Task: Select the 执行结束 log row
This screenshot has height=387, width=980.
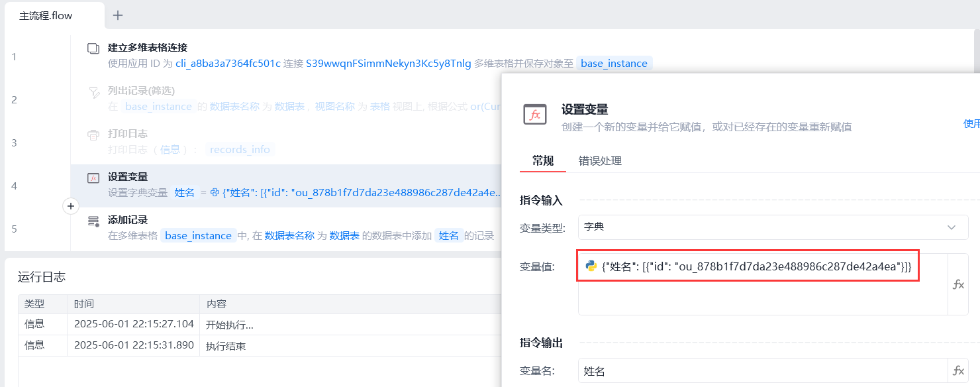Action: coord(226,345)
